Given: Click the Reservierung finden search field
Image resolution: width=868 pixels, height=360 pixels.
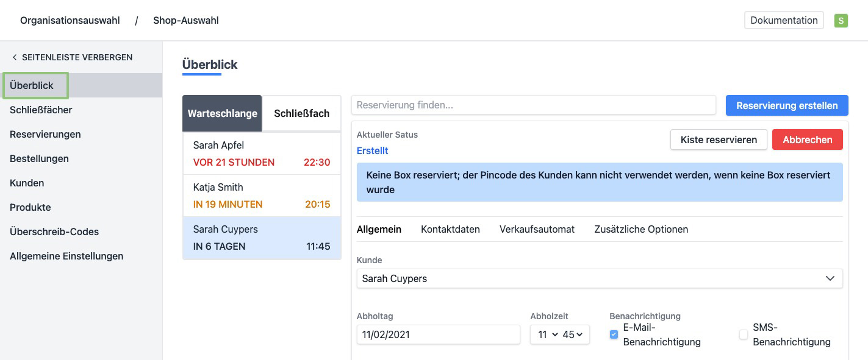Looking at the screenshot, I should point(533,105).
